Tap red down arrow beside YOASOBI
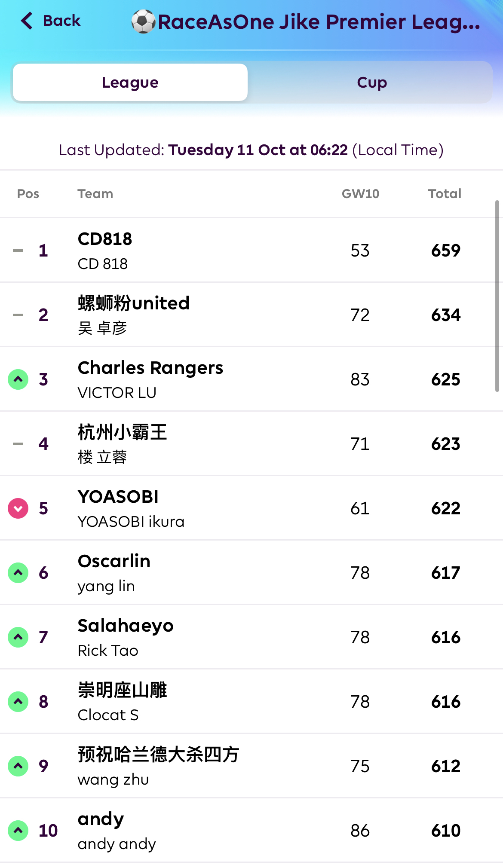 pos(18,508)
